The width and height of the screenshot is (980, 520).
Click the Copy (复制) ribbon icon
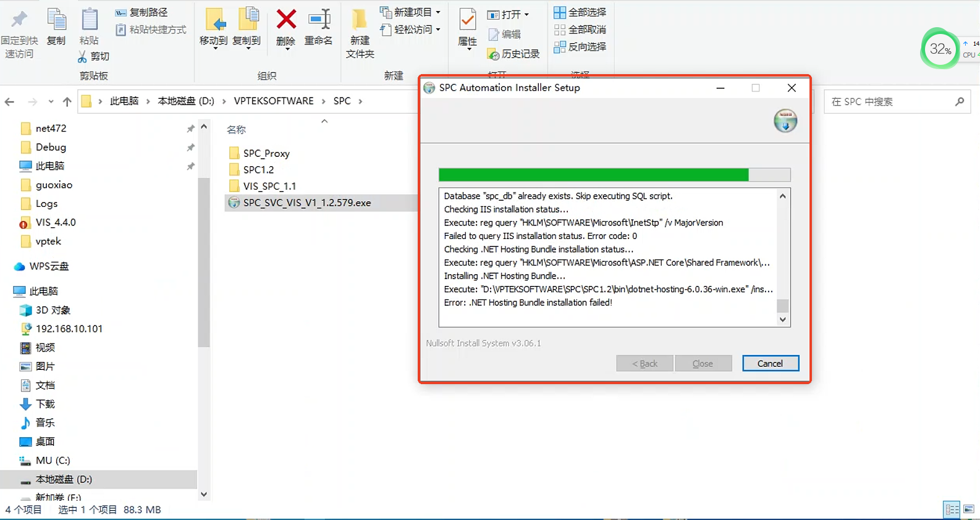[56, 19]
